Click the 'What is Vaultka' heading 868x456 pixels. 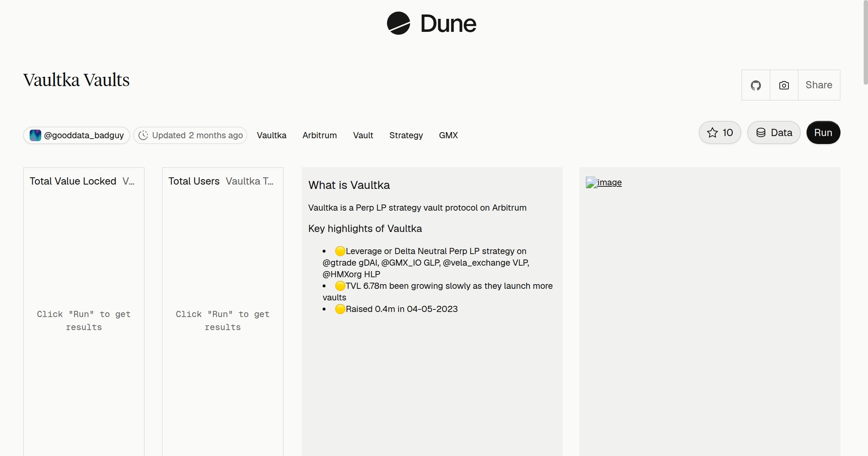point(349,185)
